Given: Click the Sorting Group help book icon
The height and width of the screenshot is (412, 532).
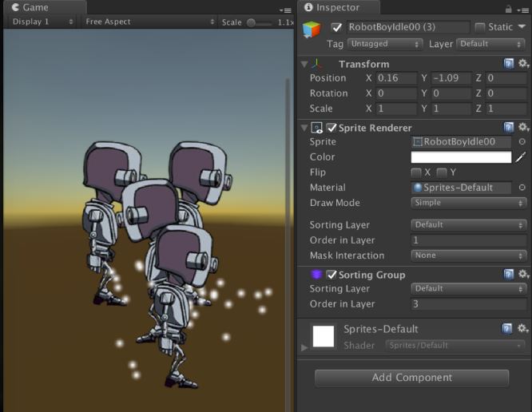Looking at the screenshot, I should click(x=508, y=275).
